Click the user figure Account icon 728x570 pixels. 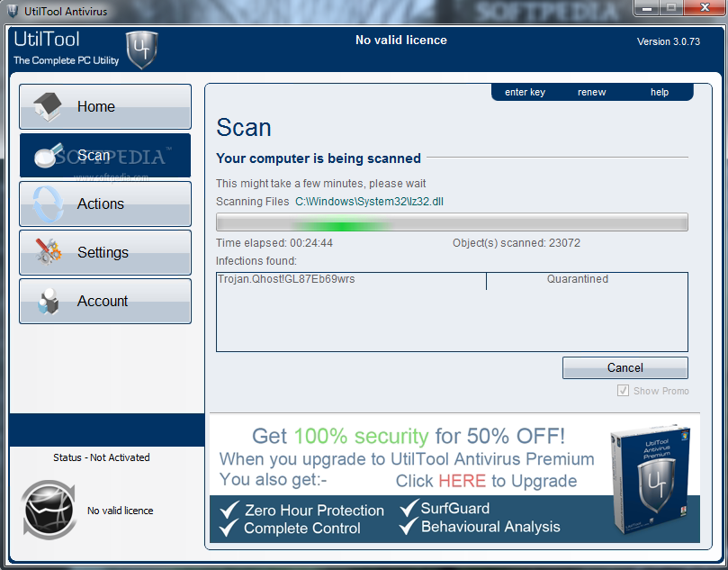[x=49, y=302]
